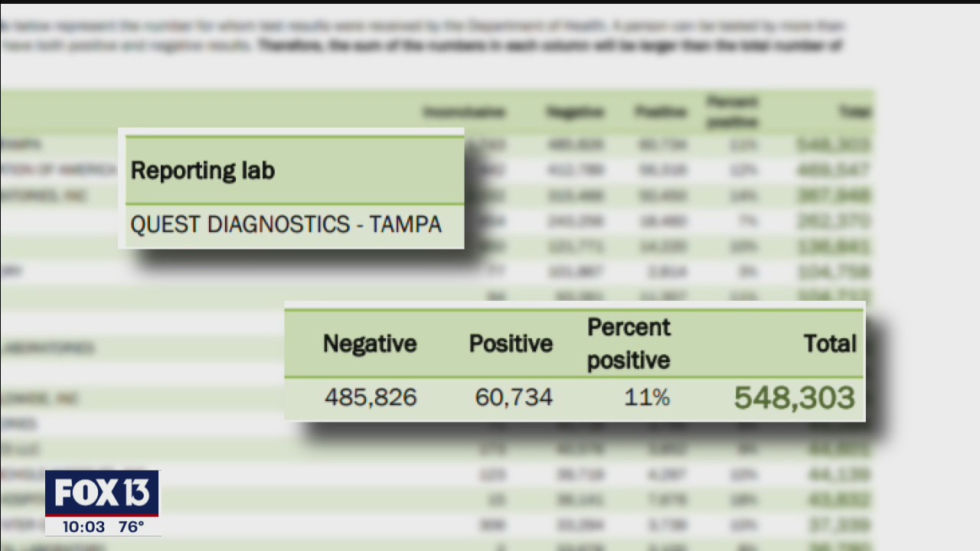Click the 76° temperature reading
The height and width of the screenshot is (551, 980).
pos(131,527)
